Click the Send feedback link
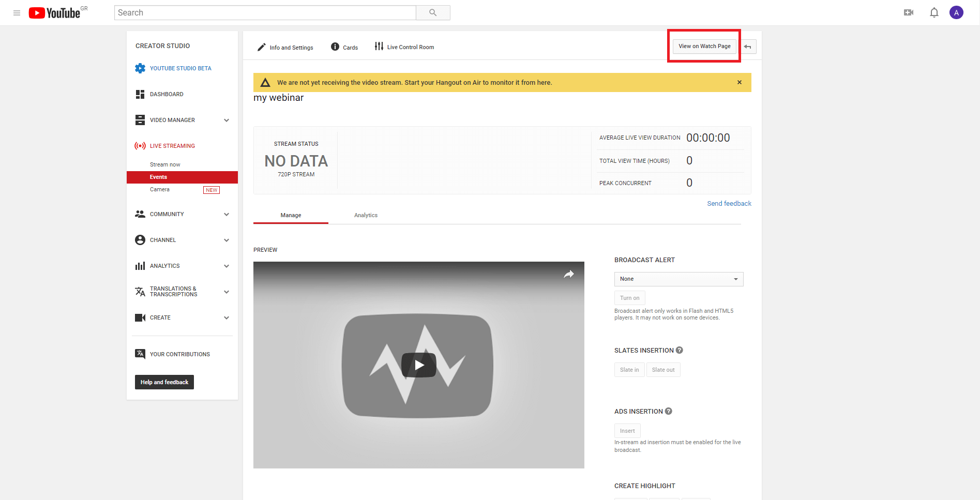This screenshot has width=980, height=500. [x=729, y=203]
